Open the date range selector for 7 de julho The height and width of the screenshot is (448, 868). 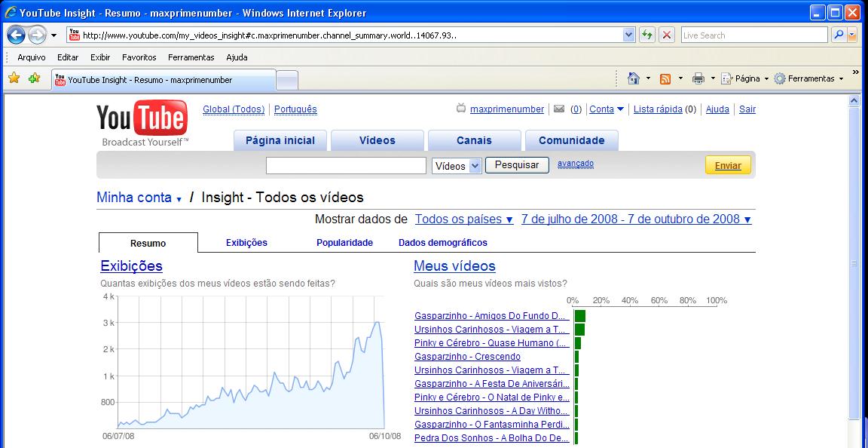click(x=637, y=219)
